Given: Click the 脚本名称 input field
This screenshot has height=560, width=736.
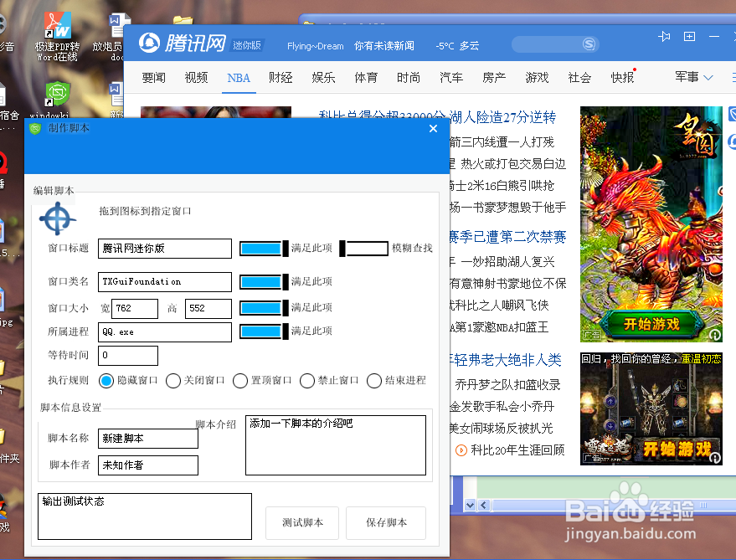Looking at the screenshot, I should 147,438.
